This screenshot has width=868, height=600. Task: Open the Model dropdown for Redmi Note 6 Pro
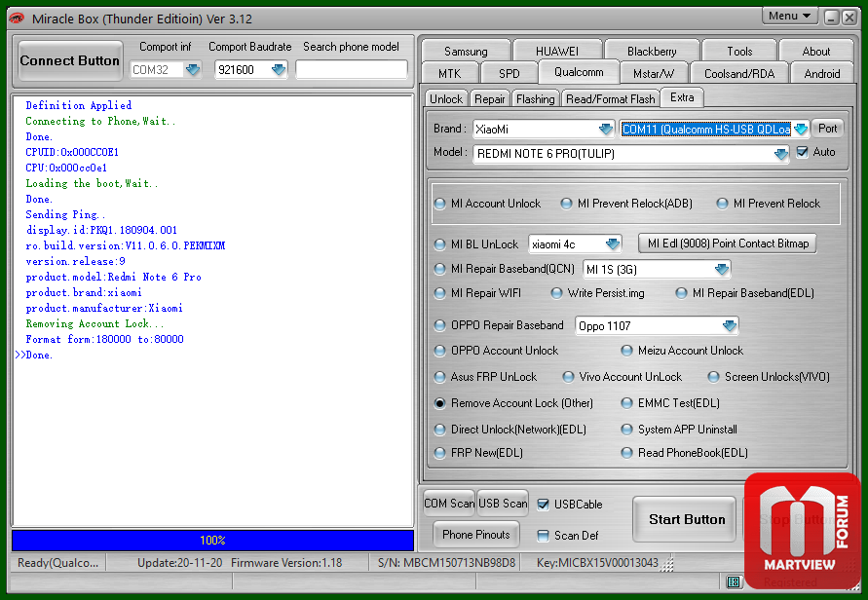point(780,154)
